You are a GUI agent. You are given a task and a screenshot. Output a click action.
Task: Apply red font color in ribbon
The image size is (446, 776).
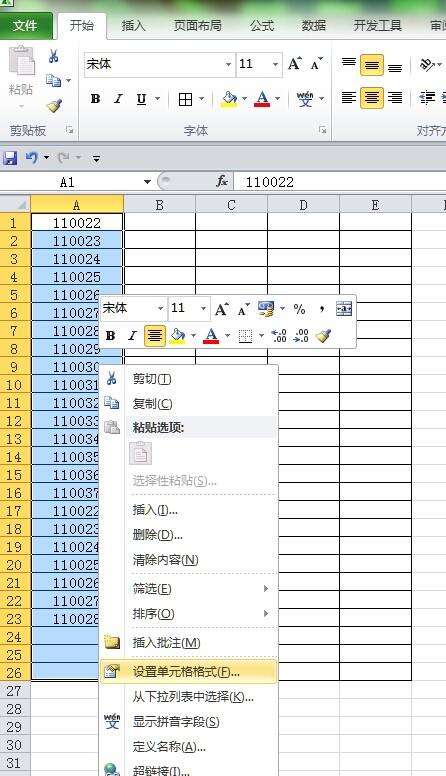262,99
